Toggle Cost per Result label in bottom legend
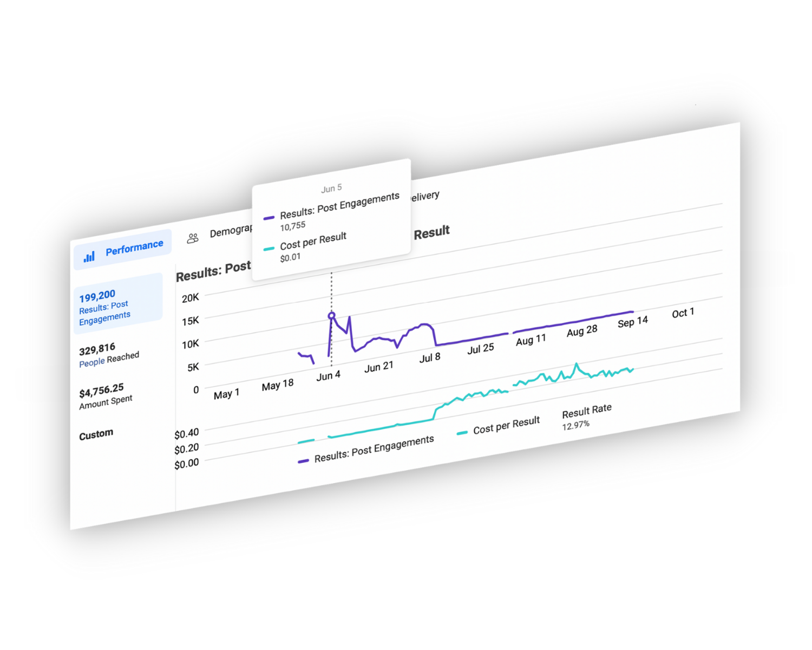The width and height of the screenshot is (812, 650). [x=506, y=425]
